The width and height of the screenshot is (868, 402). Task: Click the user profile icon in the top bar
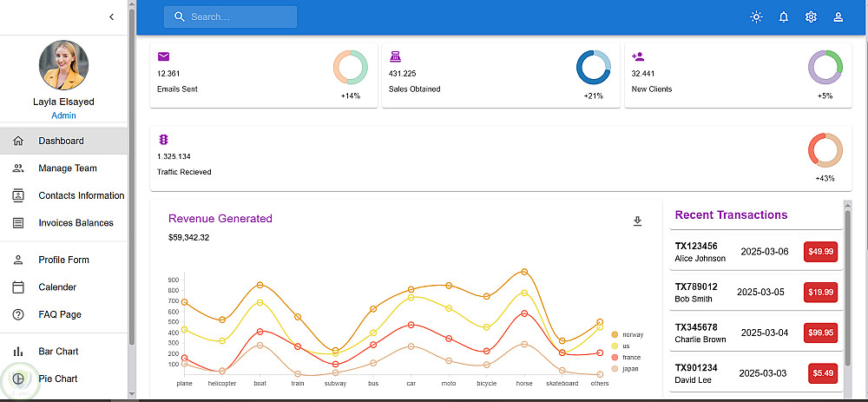click(x=838, y=17)
